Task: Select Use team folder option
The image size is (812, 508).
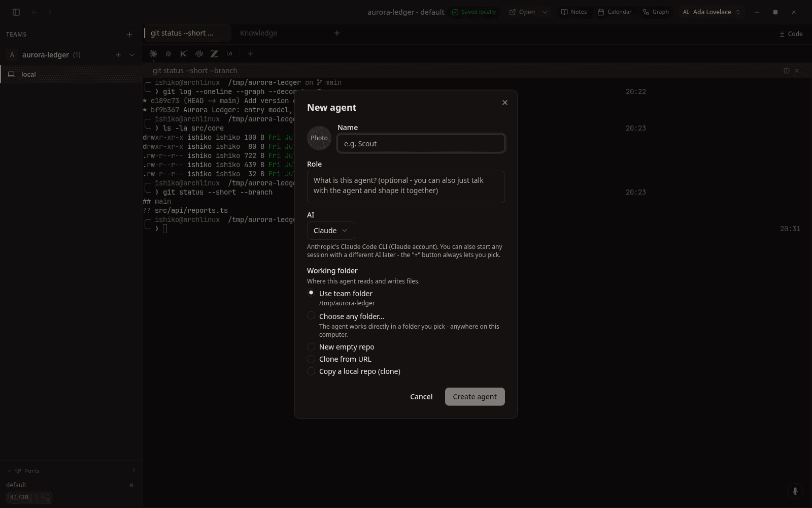Action: pos(311,293)
